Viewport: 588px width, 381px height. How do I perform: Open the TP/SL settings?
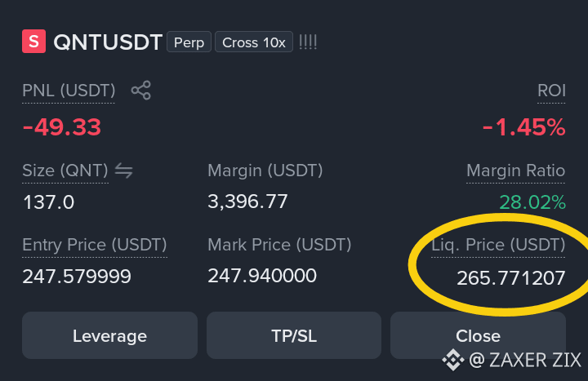click(x=294, y=335)
